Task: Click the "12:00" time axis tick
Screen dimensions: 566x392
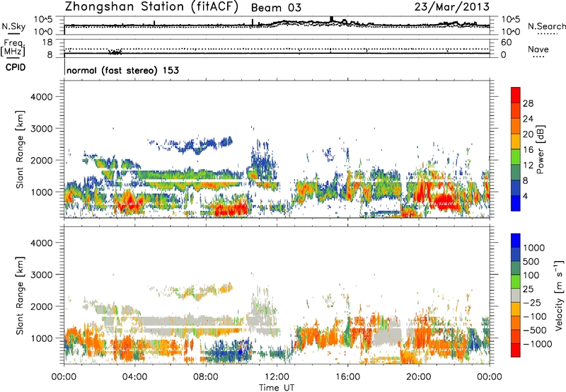Action: coord(277,377)
